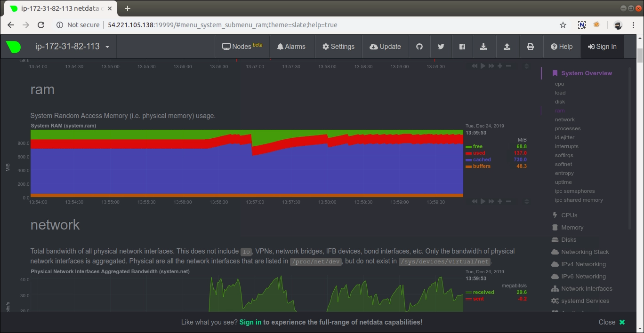This screenshot has width=644, height=333.
Task: Open the Alarms panel
Action: pos(291,47)
